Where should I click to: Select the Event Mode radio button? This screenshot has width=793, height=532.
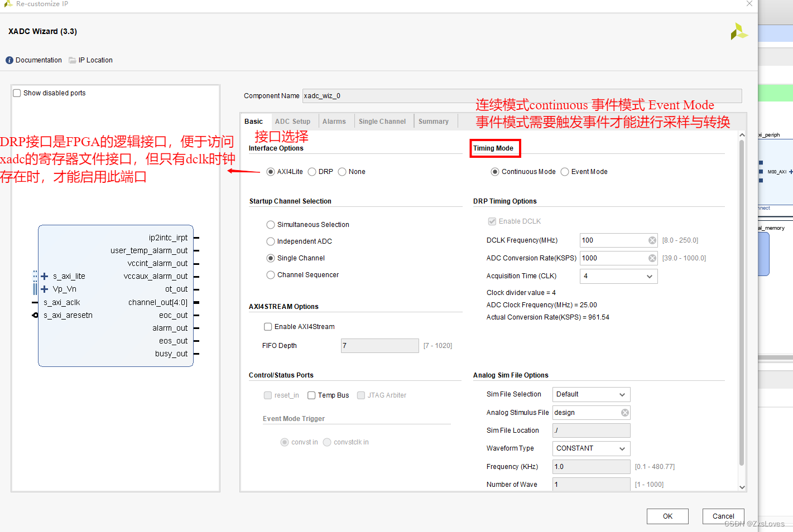(x=564, y=171)
